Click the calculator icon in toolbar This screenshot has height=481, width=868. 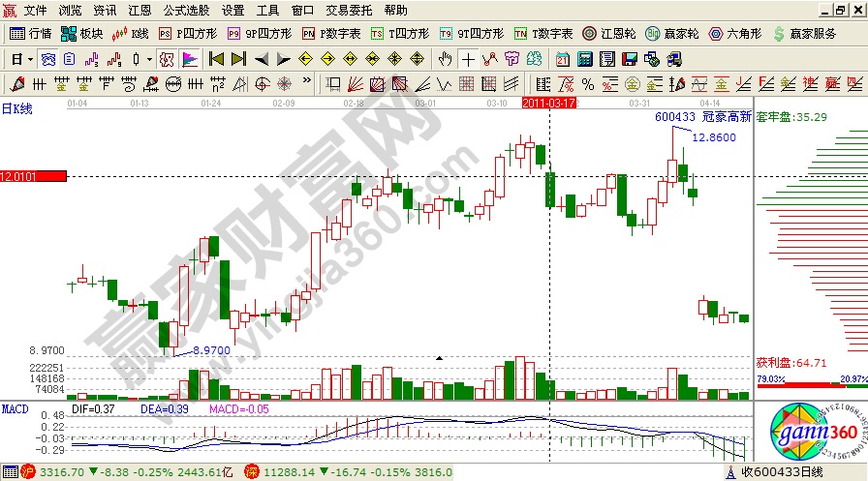click(585, 58)
